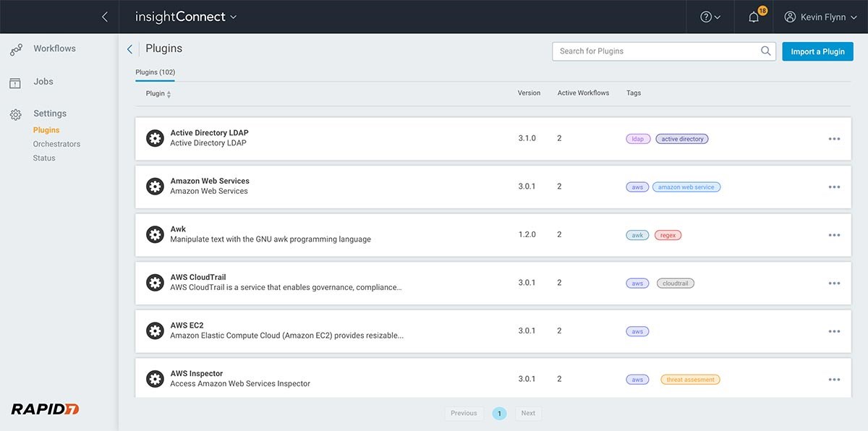Click Active Directory LDAP plugin icon
The width and height of the screenshot is (868, 431).
point(155,138)
